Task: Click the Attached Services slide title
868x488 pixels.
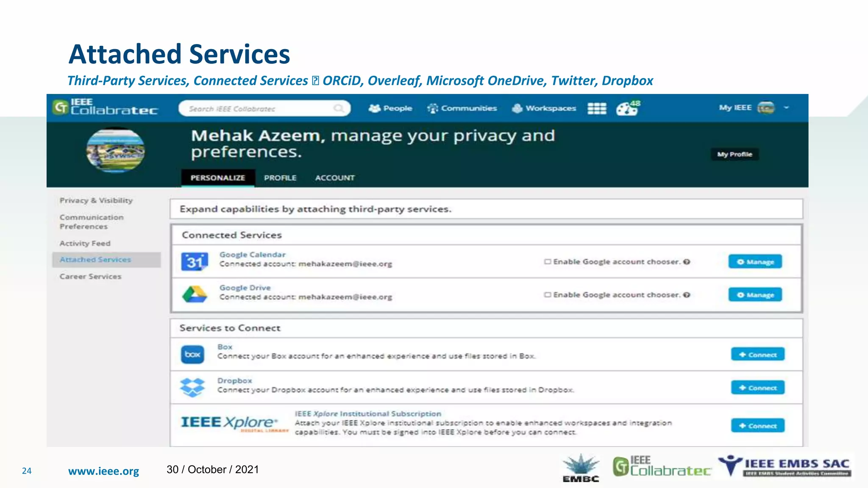Action: point(179,54)
